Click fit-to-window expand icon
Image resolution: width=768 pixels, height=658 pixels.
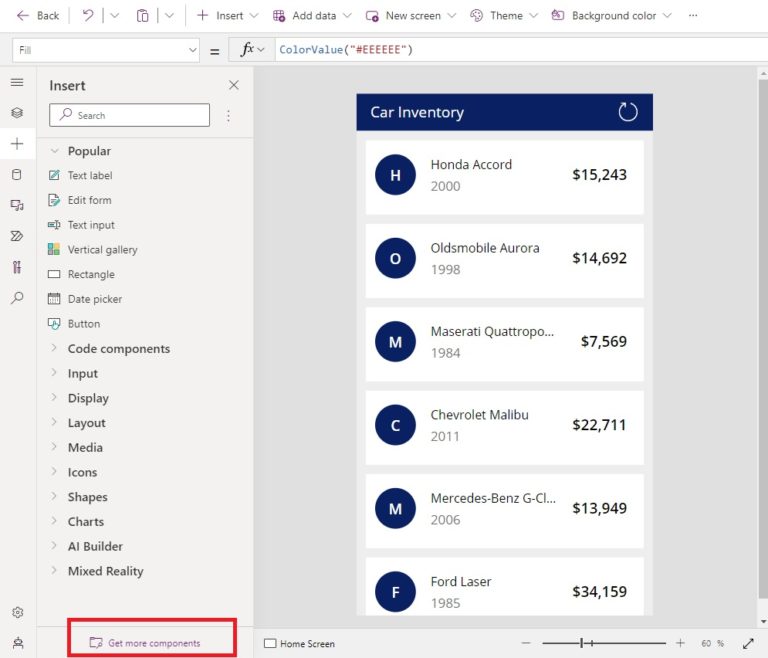(748, 643)
